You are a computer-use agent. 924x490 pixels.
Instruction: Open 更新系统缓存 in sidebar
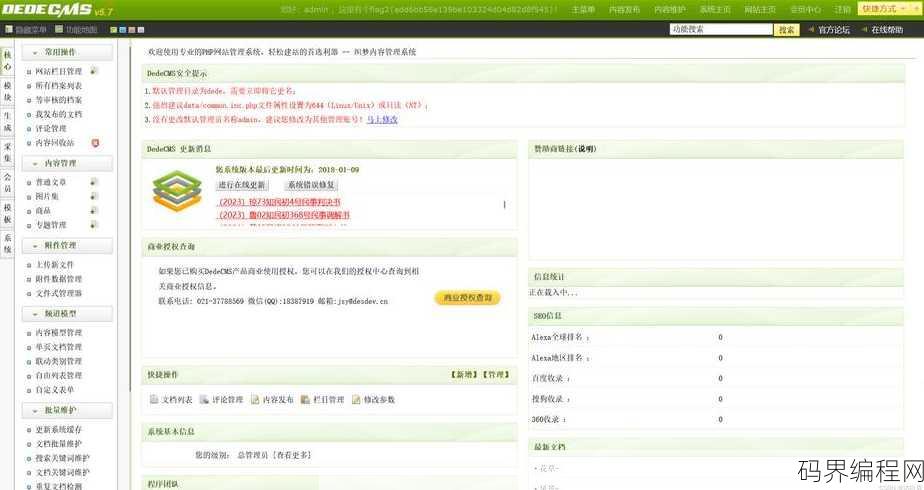pyautogui.click(x=58, y=429)
